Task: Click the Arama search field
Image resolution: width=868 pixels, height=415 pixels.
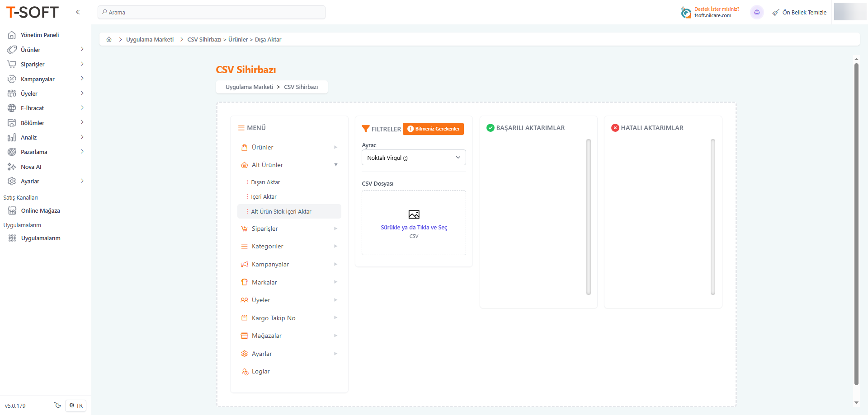Action: (212, 12)
